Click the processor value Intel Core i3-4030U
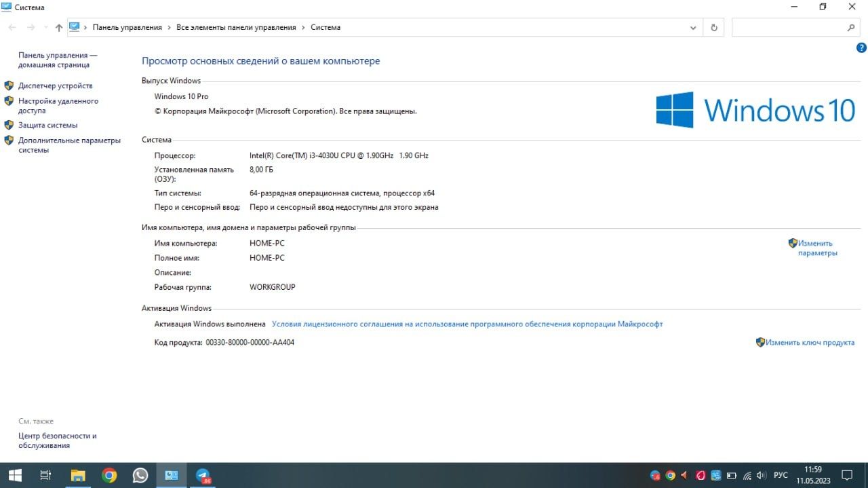The image size is (868, 488). (338, 155)
